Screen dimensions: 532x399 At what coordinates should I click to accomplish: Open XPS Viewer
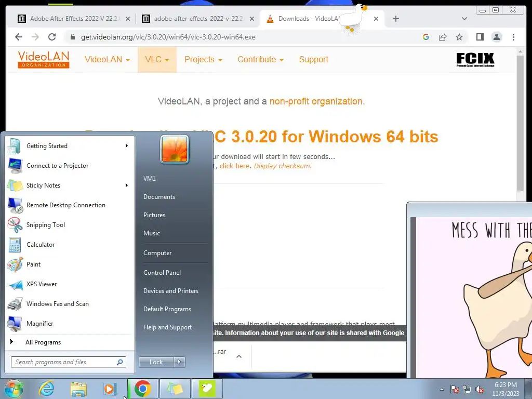(x=69, y=284)
